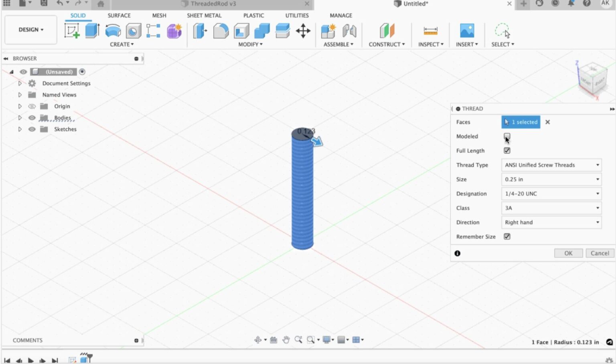Disable the Remember Size option
Viewport: 616px width, 364px height.
[x=507, y=237]
